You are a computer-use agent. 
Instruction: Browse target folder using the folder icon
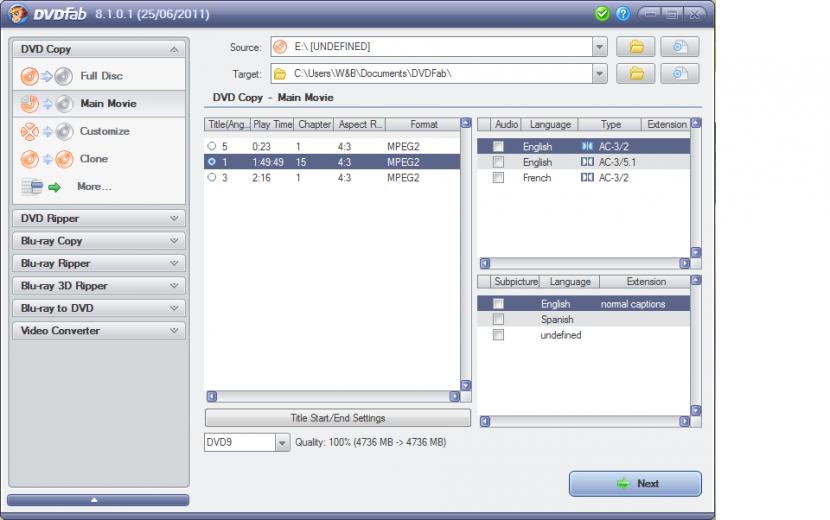(x=636, y=74)
